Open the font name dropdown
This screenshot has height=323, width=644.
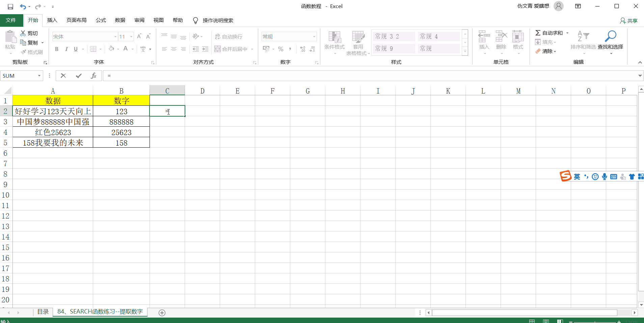[x=115, y=36]
